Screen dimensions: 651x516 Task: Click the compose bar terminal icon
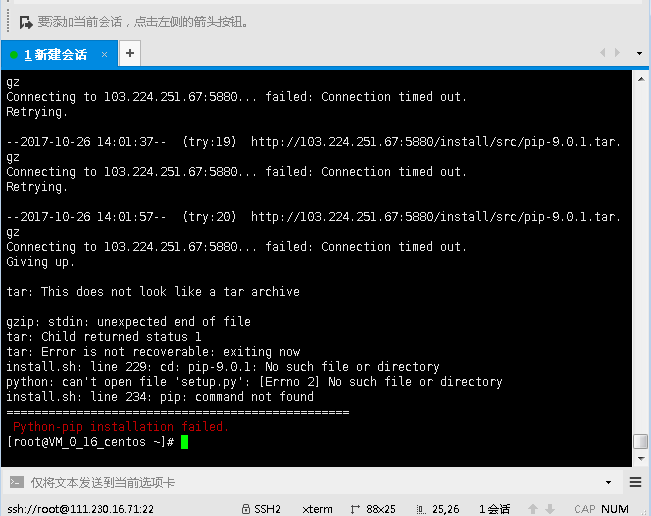17,482
